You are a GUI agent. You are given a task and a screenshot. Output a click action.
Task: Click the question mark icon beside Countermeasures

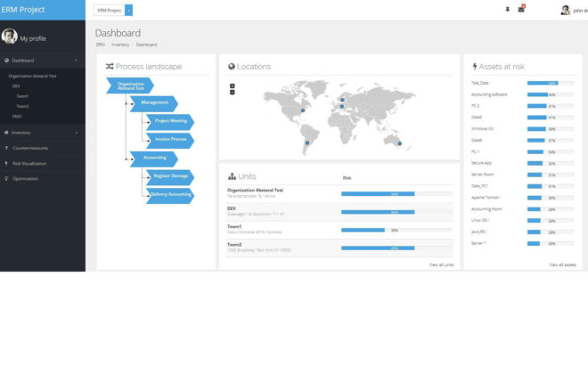point(6,148)
